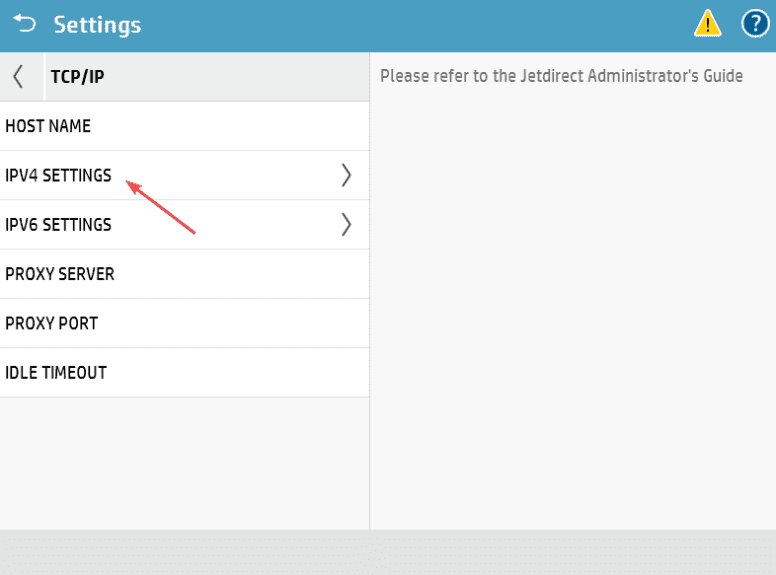The height and width of the screenshot is (575, 776).
Task: Expand the IPV4 SETTINGS right chevron
Action: (x=346, y=175)
